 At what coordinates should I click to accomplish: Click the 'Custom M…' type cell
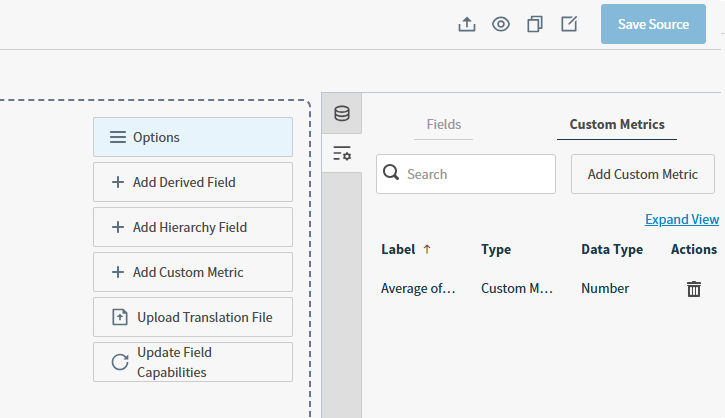[517, 289]
